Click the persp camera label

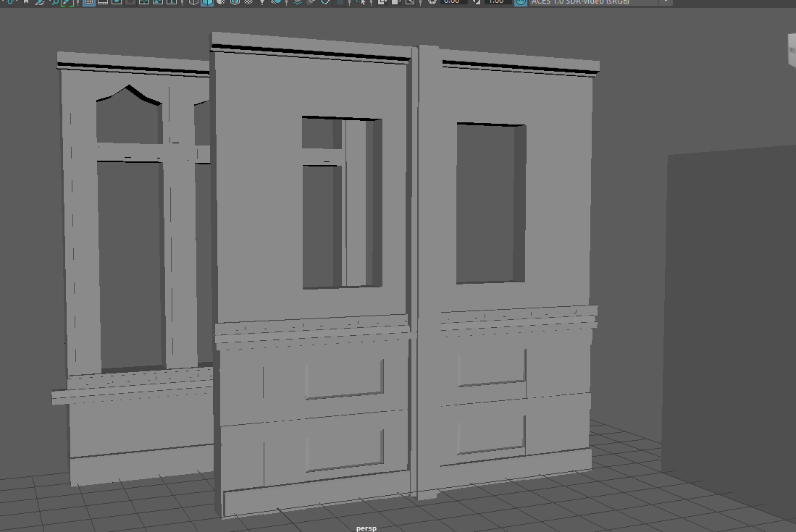pos(366,528)
